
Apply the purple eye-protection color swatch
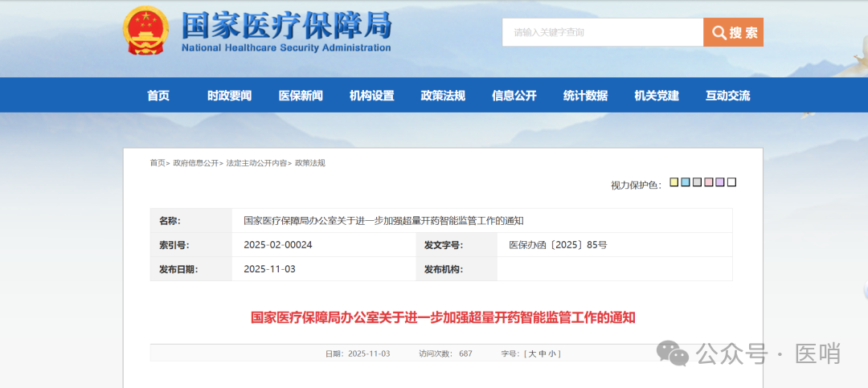tap(720, 182)
